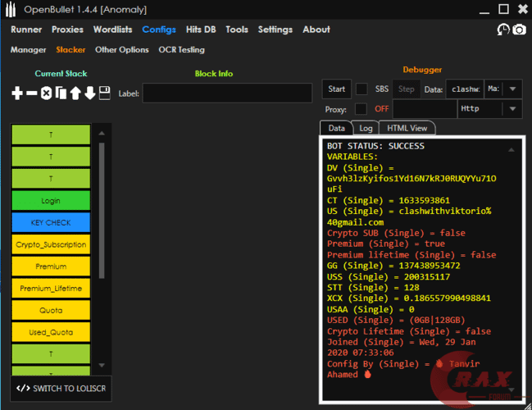
Task: Open the Hits DB menu
Action: 201,30
